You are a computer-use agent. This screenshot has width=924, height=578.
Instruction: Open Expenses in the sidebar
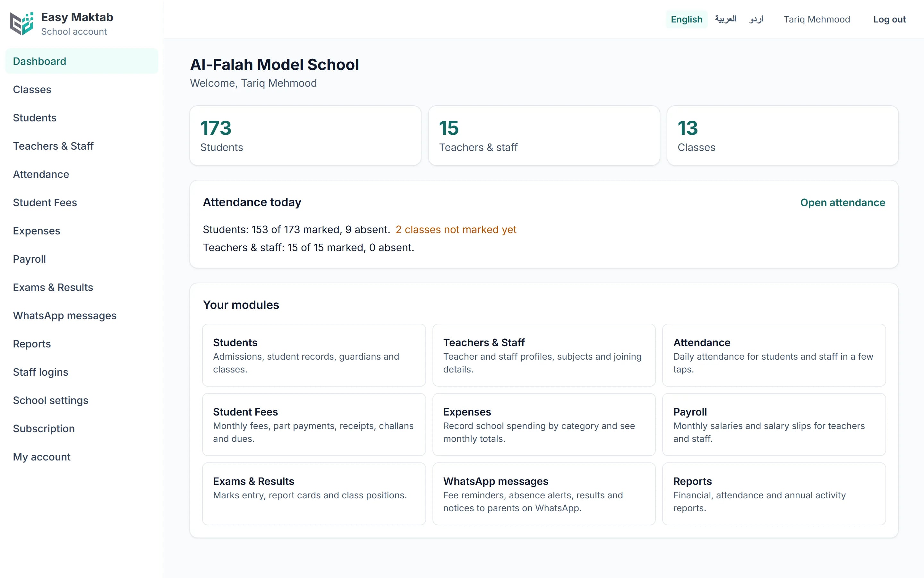[82, 231]
